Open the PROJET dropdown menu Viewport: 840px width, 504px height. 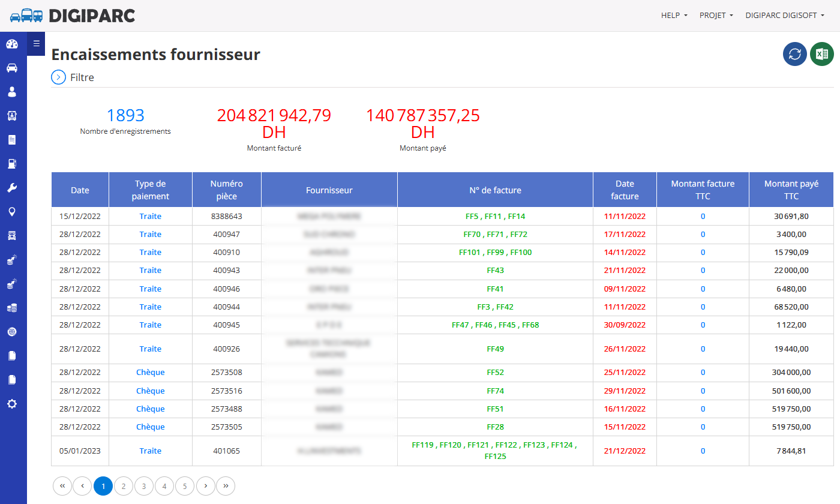pos(716,16)
